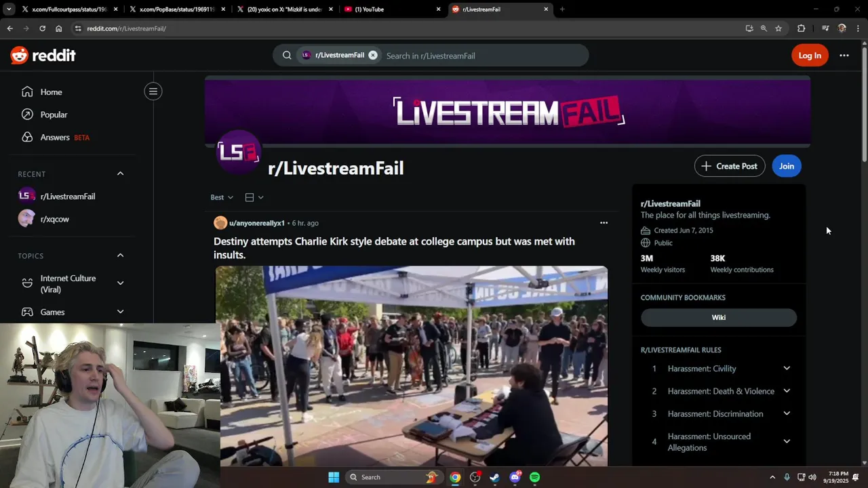
Task: Collapse the RECENT section
Action: [x=120, y=174]
